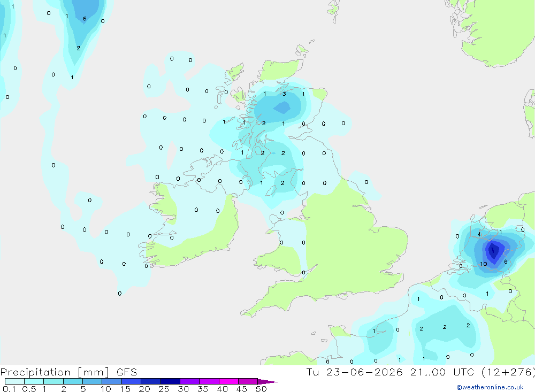Click the '(12+276)' forecast offset text

508,372
